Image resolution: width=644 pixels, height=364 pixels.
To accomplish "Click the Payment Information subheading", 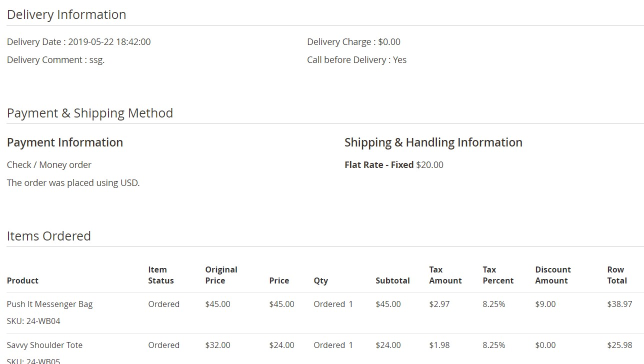I will click(65, 142).
